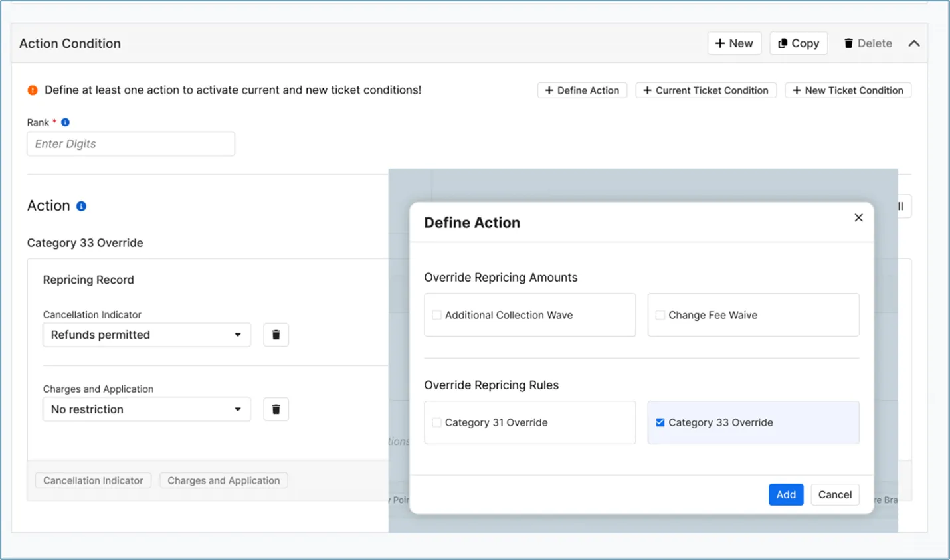Click the Define Action button
The height and width of the screenshot is (560, 950).
click(582, 90)
